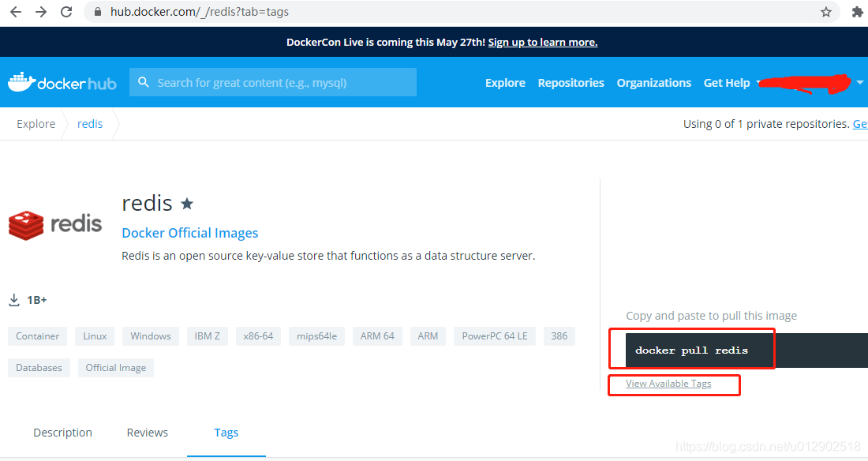Open the browser extensions puzzle icon
Viewport: 868px width, 461px height.
(x=858, y=12)
